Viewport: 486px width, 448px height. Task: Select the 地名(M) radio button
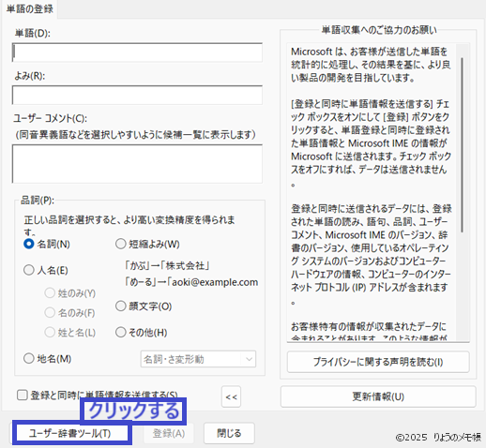pos(29,358)
